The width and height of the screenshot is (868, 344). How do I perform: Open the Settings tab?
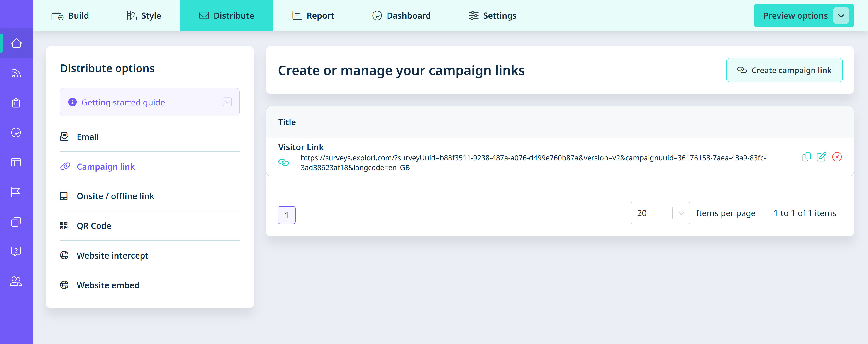point(492,16)
